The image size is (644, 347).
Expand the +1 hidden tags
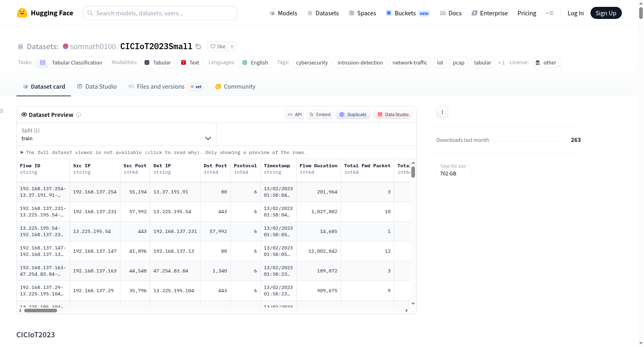tap(501, 62)
